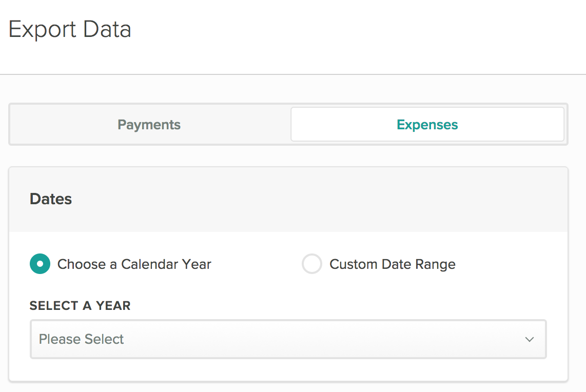Open the Select a Year dropdown
Image resolution: width=586 pixels, height=392 pixels.
click(288, 339)
